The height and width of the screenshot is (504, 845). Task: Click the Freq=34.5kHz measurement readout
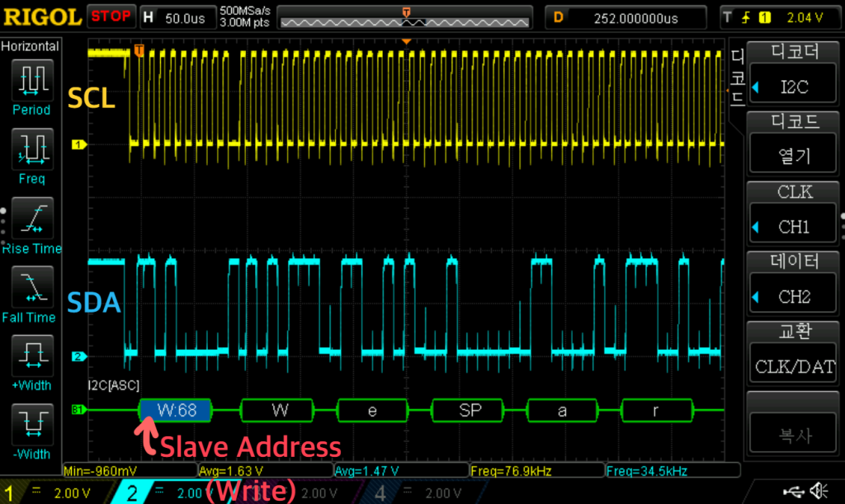(673, 471)
